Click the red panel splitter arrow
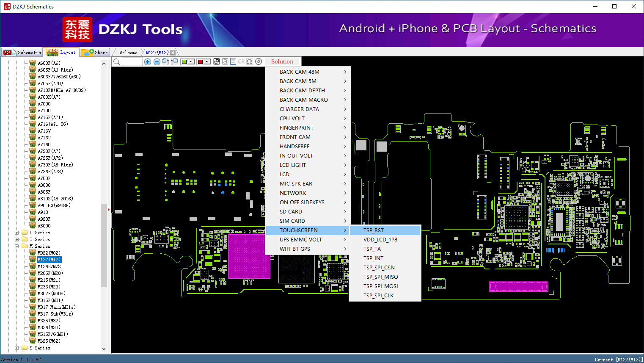This screenshot has height=363, width=644. [x=109, y=210]
